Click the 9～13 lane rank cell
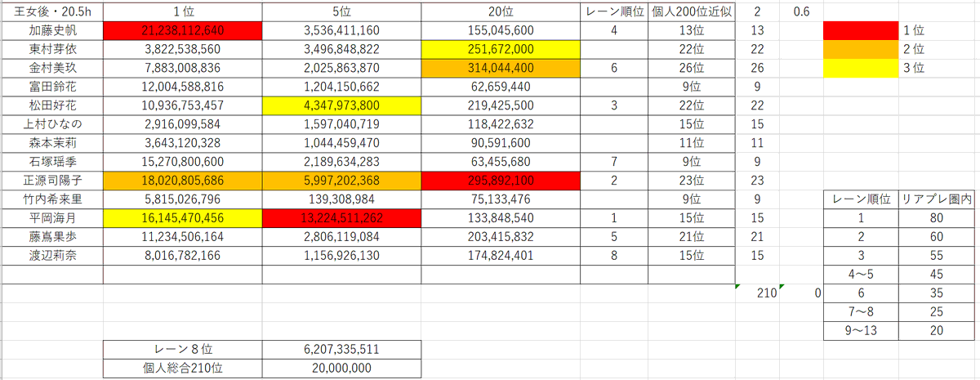This screenshot has width=980, height=380. pyautogui.click(x=861, y=331)
